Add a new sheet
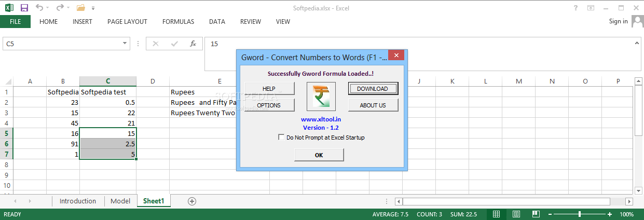Screen dimensions: 644x220 (192, 201)
